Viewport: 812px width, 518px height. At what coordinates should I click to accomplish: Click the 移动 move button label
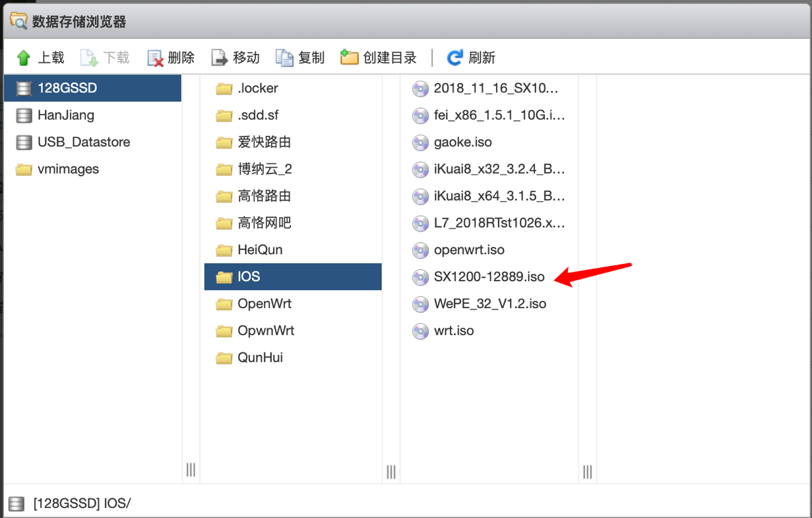click(x=246, y=58)
